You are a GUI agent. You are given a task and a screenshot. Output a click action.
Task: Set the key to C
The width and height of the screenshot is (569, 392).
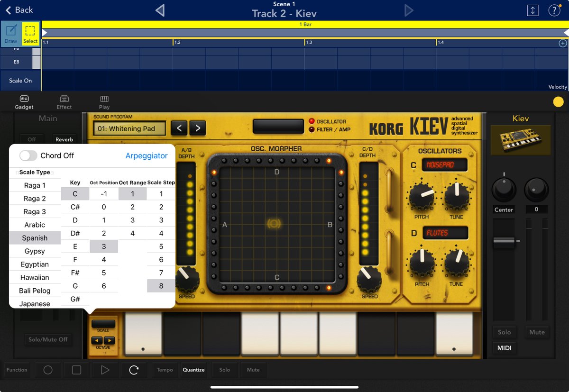coord(75,193)
